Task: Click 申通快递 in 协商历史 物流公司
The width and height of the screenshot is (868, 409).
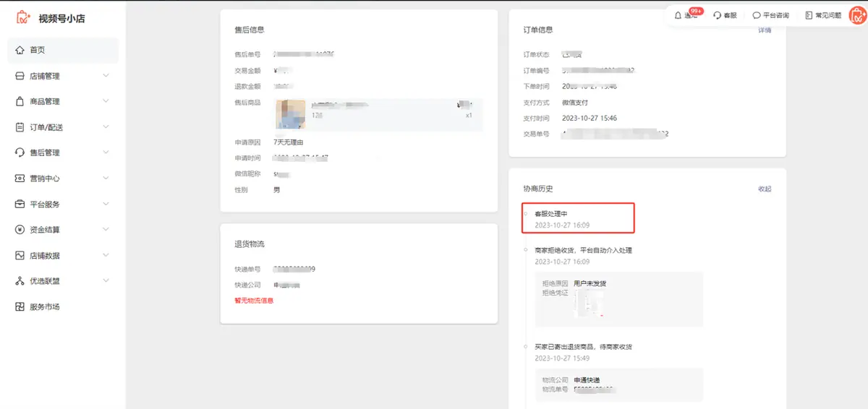Action: click(x=587, y=380)
